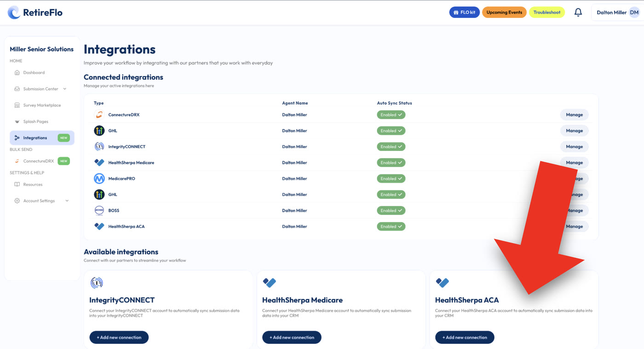Click the ConnectureDRX logo in connected table
This screenshot has width=644, height=349.
point(99,115)
